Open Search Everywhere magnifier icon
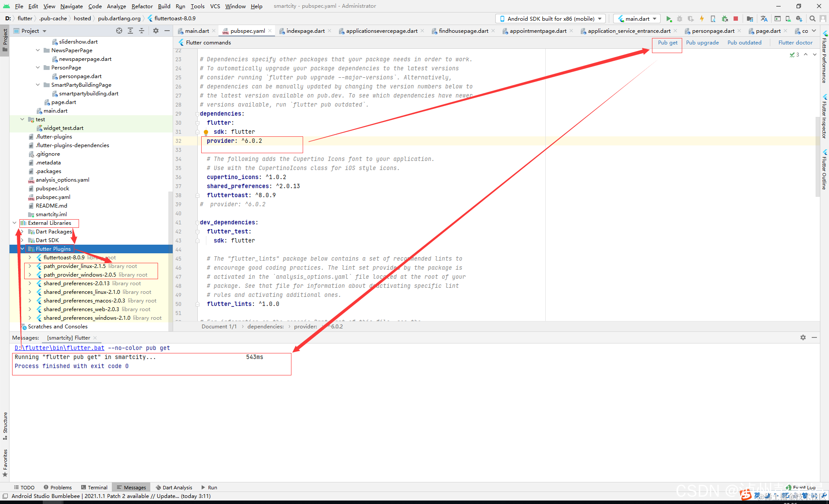The image size is (829, 504). point(812,19)
